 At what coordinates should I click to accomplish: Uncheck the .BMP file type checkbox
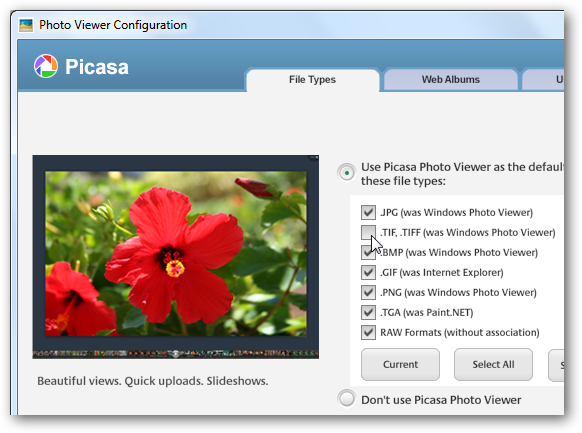[x=368, y=252]
